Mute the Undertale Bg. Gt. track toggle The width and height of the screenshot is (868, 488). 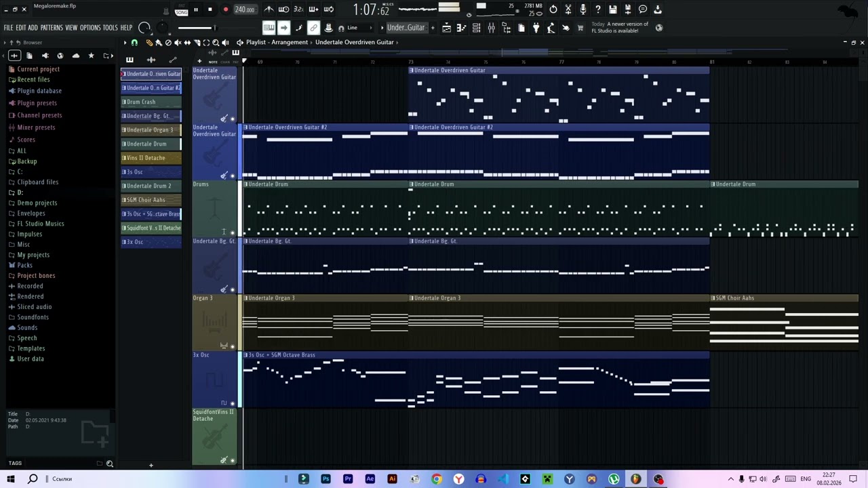click(233, 289)
